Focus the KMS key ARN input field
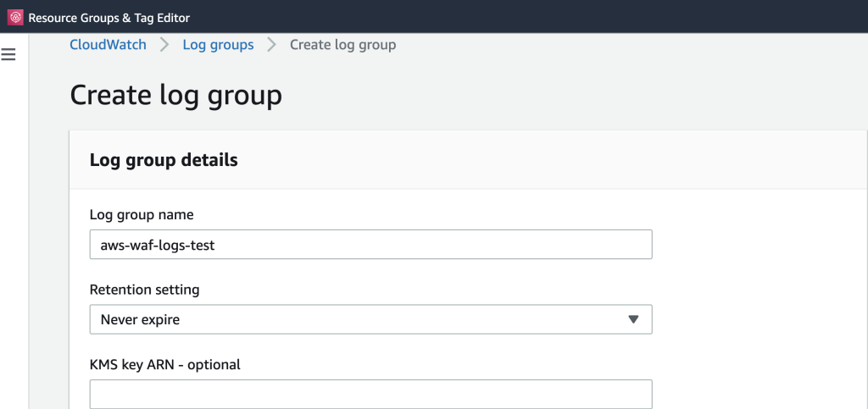Viewport: 868px width, 409px height. [371, 394]
